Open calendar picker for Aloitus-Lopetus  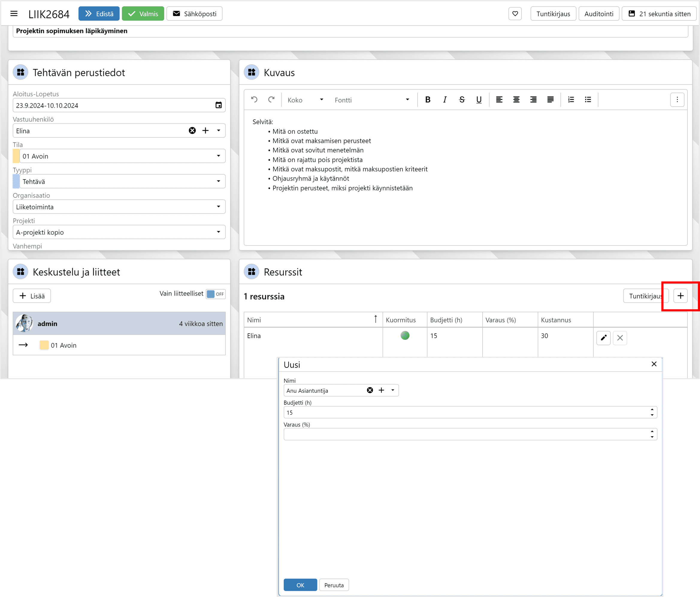219,105
